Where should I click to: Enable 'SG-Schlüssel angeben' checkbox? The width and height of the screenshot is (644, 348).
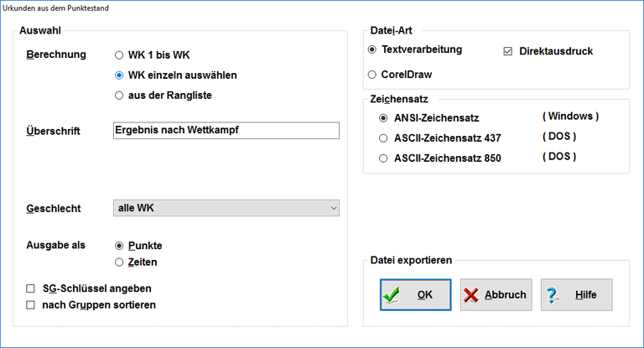pos(31,288)
